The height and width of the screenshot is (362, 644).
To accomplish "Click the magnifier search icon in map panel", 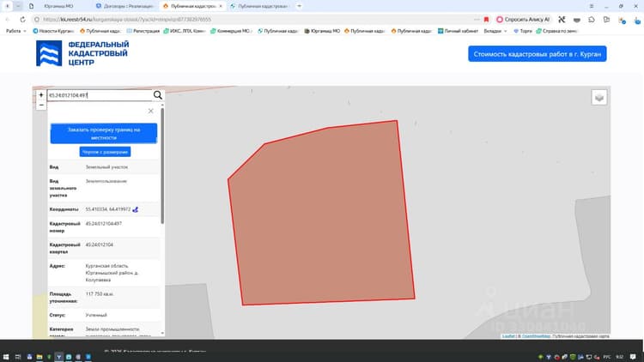I will (158, 95).
